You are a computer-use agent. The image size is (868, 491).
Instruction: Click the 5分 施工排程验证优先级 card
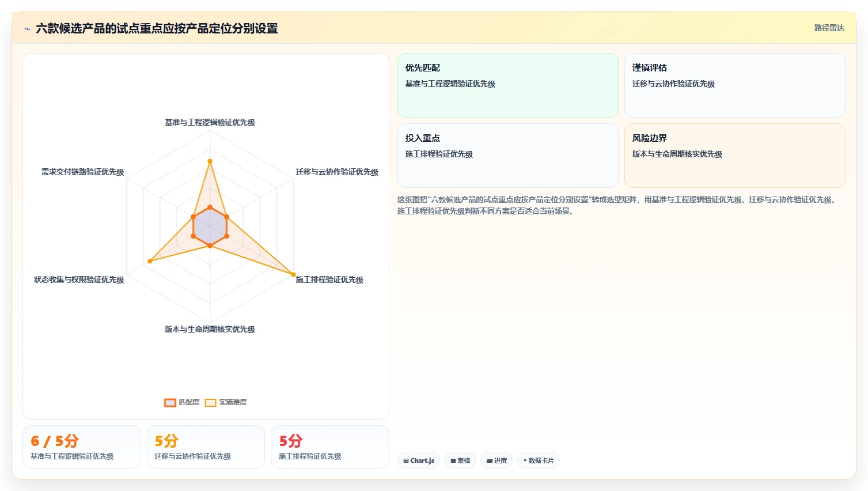pos(330,447)
